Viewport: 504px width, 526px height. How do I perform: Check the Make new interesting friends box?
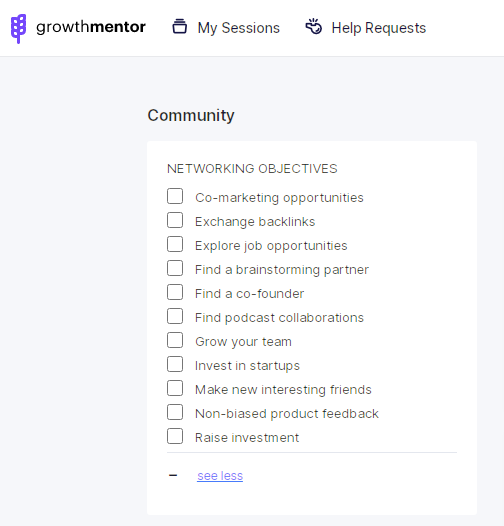pos(175,388)
